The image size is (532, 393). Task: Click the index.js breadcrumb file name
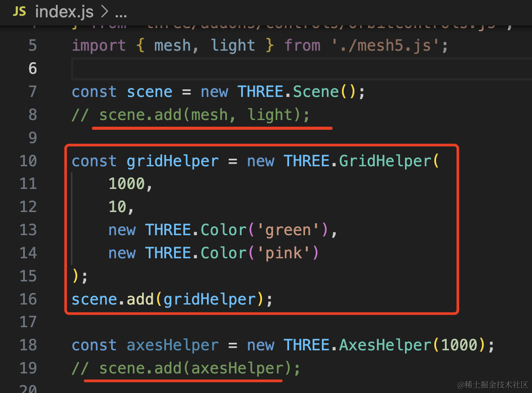[64, 12]
